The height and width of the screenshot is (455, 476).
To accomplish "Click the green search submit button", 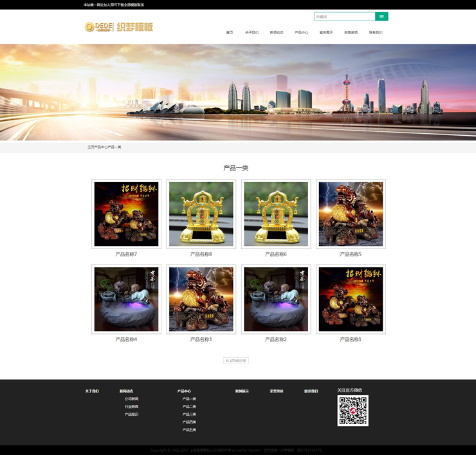I will tap(382, 17).
